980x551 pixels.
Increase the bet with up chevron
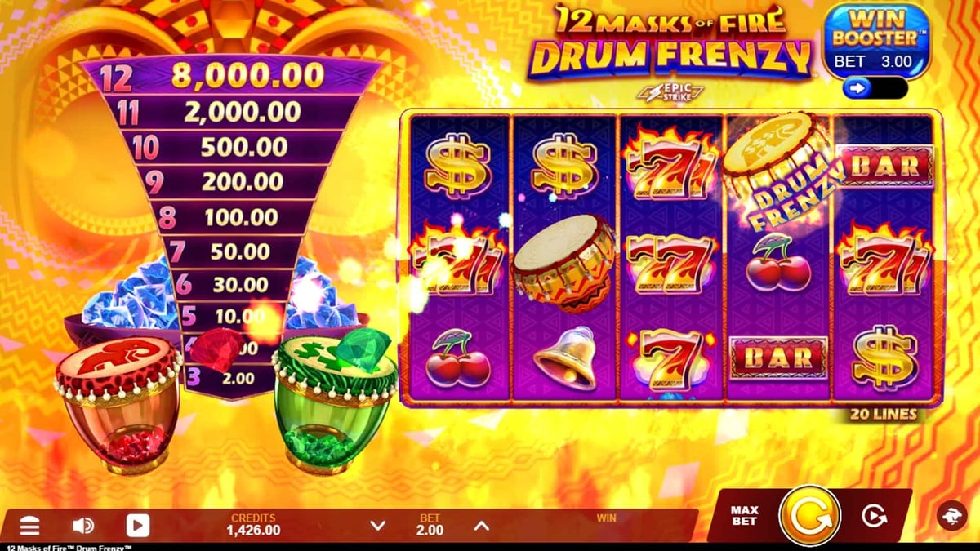[x=482, y=527]
